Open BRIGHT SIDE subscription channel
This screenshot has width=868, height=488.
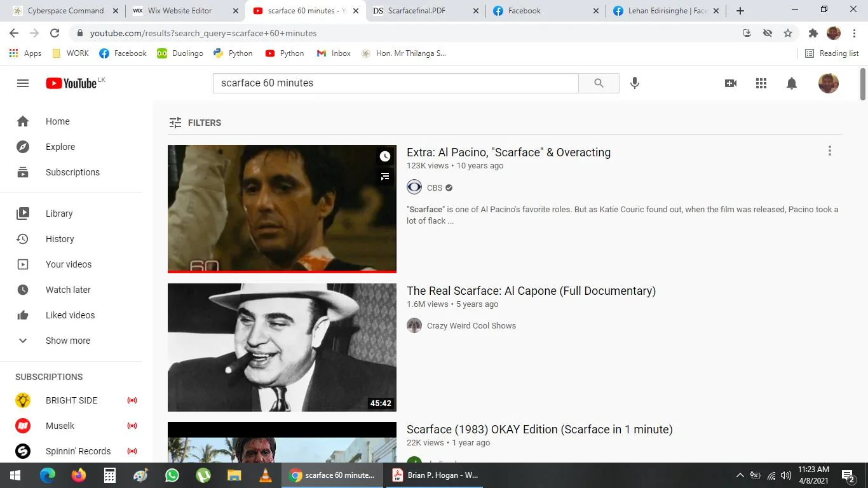[x=71, y=400]
